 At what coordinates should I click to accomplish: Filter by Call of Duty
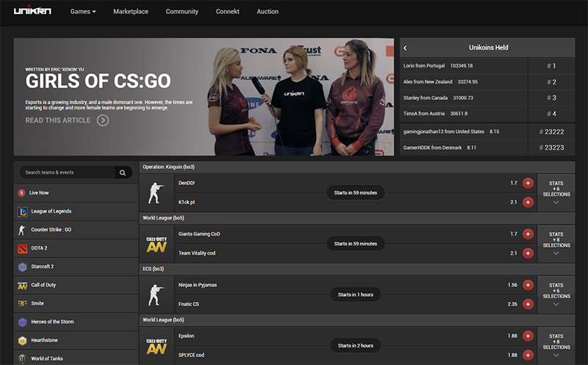(x=76, y=285)
